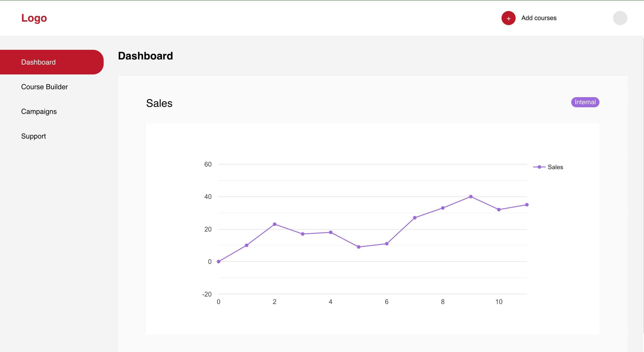Screen dimensions: 644x352
Task: Click the last data point on the Sales line
Action: click(x=527, y=205)
